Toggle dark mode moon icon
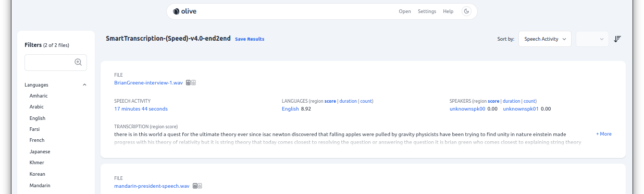 466,11
